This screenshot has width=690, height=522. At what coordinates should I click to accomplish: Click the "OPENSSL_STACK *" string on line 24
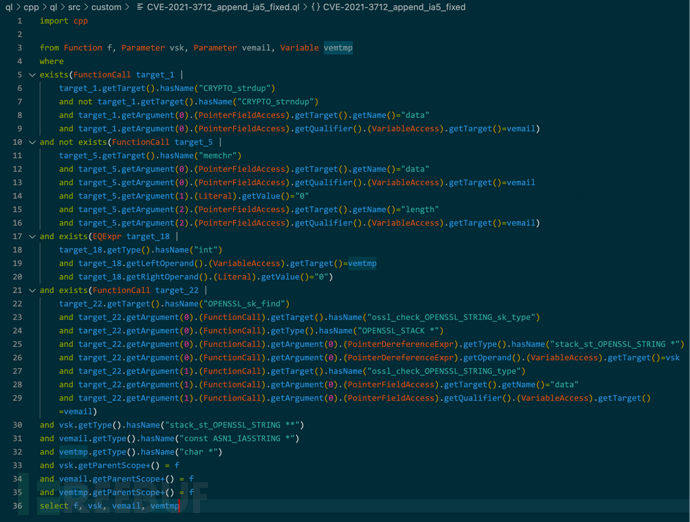tap(398, 331)
